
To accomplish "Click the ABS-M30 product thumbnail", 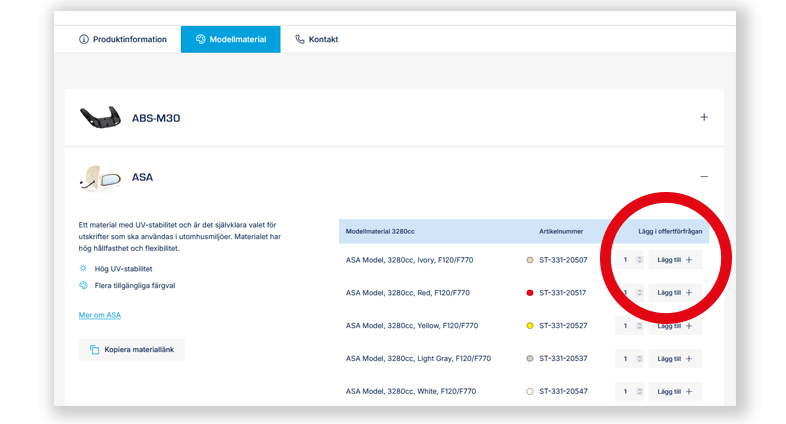I will [100, 117].
